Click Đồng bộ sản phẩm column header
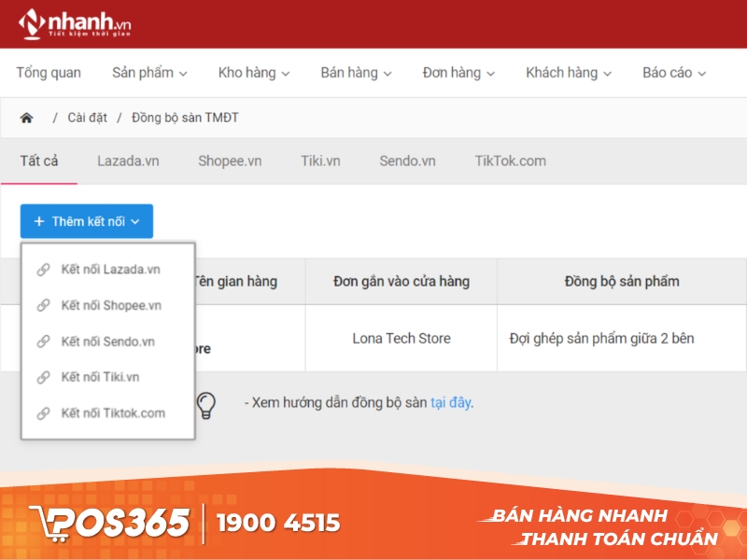 pyautogui.click(x=622, y=282)
